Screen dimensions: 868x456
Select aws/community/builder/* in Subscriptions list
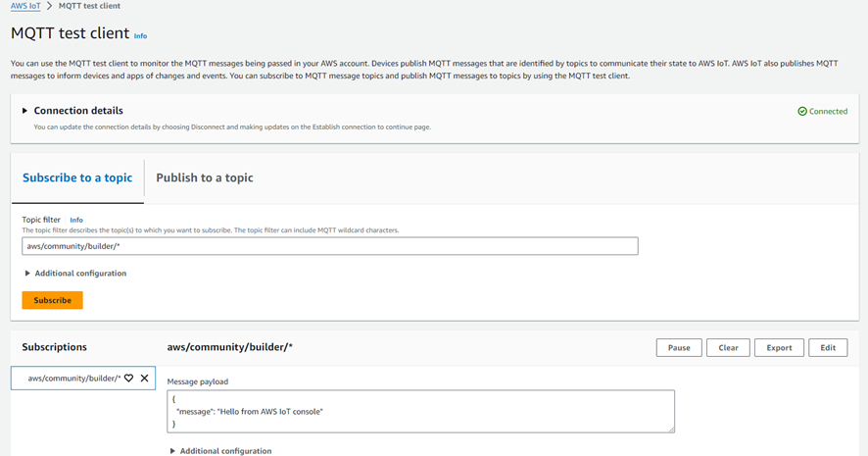(74, 378)
